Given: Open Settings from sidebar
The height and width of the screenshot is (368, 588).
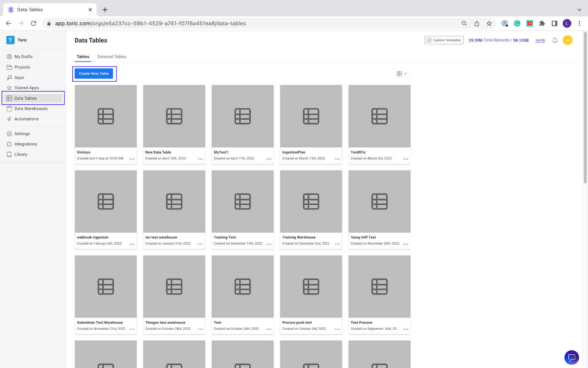Looking at the screenshot, I should [x=22, y=134].
